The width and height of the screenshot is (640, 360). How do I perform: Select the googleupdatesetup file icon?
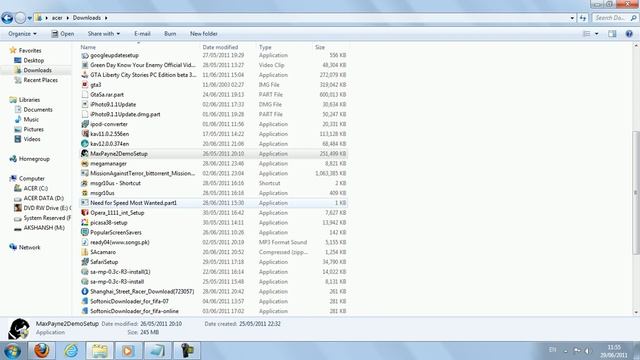pyautogui.click(x=85, y=55)
